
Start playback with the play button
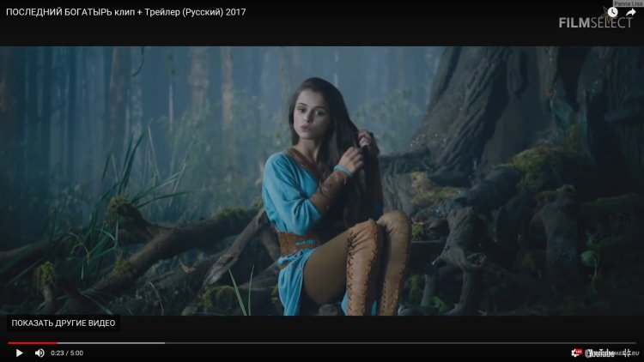pyautogui.click(x=19, y=353)
